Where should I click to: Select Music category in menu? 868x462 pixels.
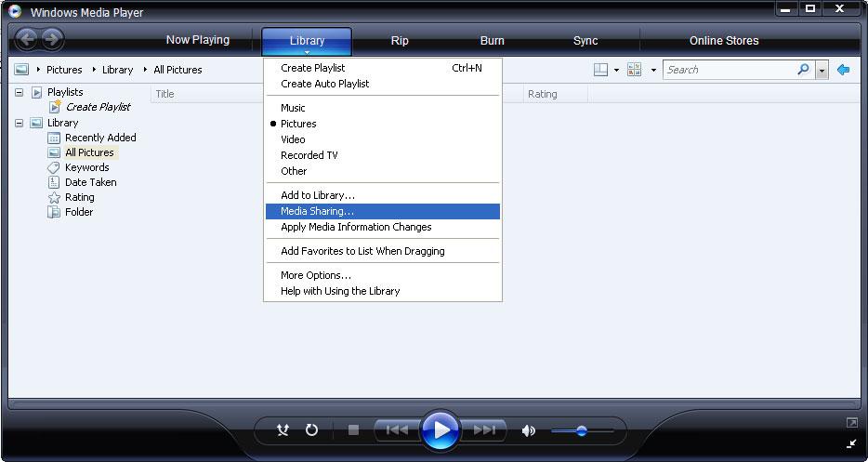(x=382, y=108)
